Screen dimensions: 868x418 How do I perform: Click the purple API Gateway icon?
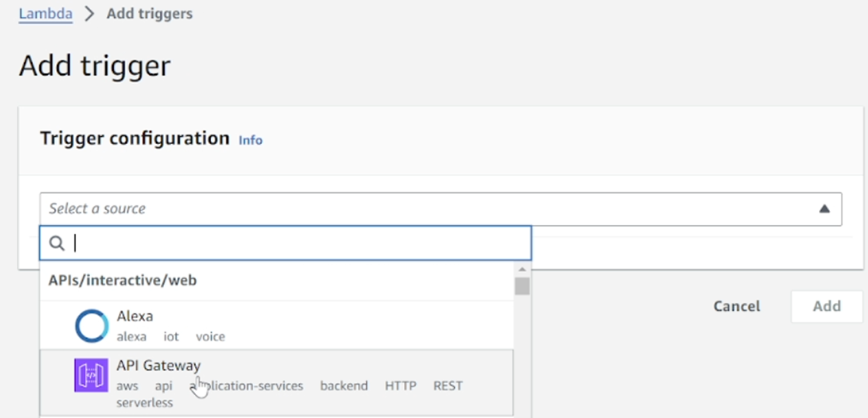(x=92, y=375)
